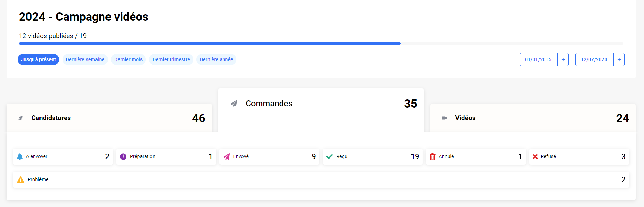
Task: Click the red cross Refusé icon
Action: click(x=535, y=156)
